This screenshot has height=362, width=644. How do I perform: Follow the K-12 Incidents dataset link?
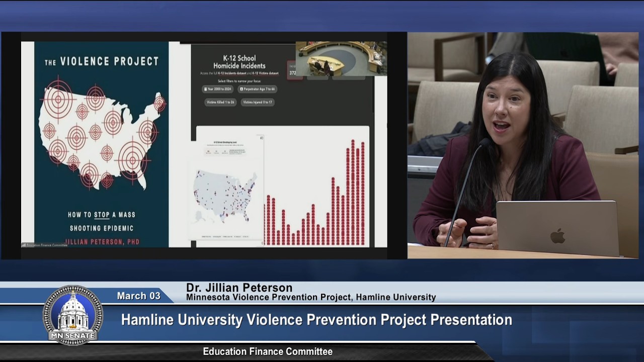pyautogui.click(x=231, y=73)
